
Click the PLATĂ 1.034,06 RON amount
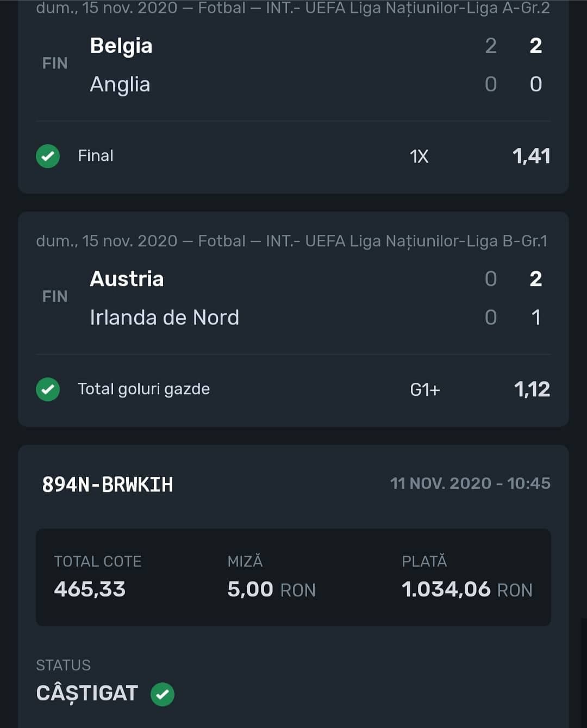(467, 589)
